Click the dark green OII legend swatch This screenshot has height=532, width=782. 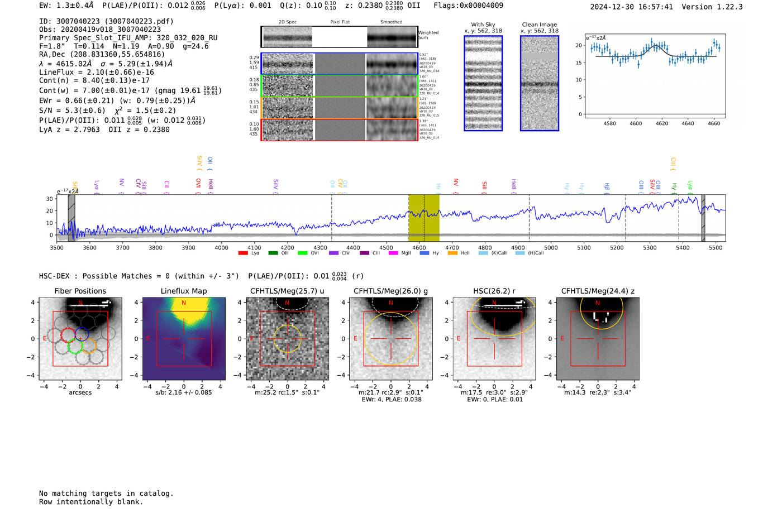coord(273,253)
